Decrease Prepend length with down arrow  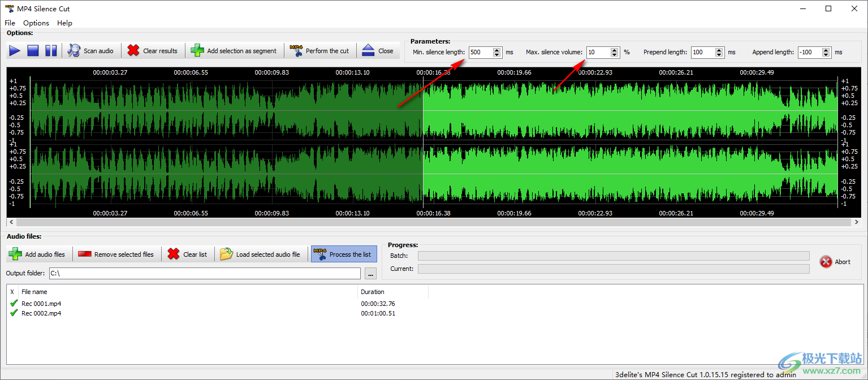(x=719, y=55)
